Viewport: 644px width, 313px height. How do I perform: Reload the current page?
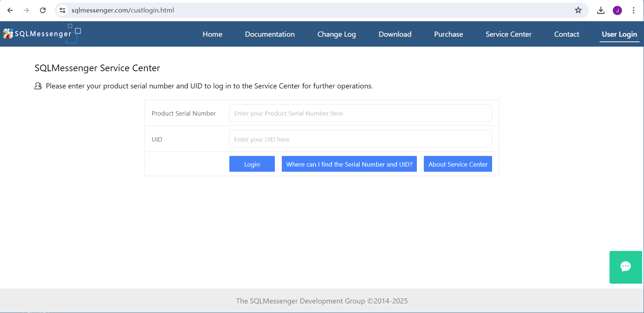click(43, 10)
